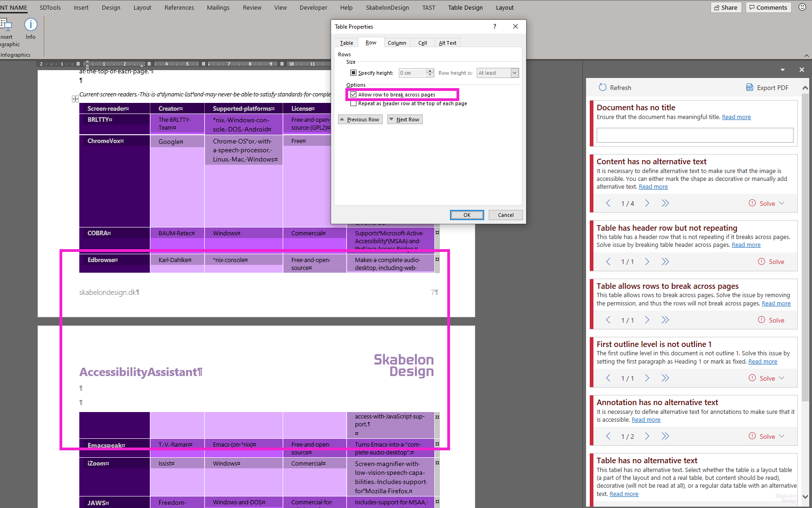Enable Repeat as header row at the top of each page
Image resolution: width=812 pixels, height=508 pixels.
353,103
